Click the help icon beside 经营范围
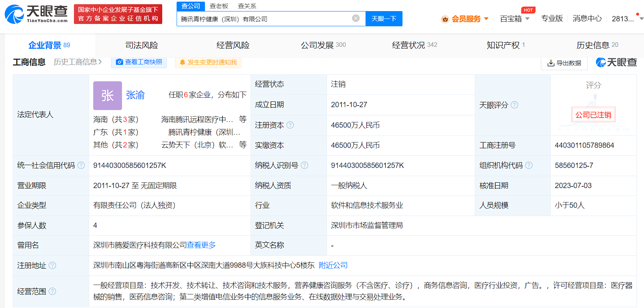This screenshot has width=644, height=308. pos(53,291)
